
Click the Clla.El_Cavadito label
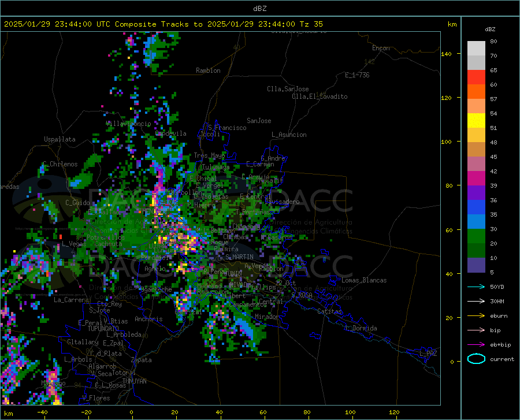click(x=320, y=96)
